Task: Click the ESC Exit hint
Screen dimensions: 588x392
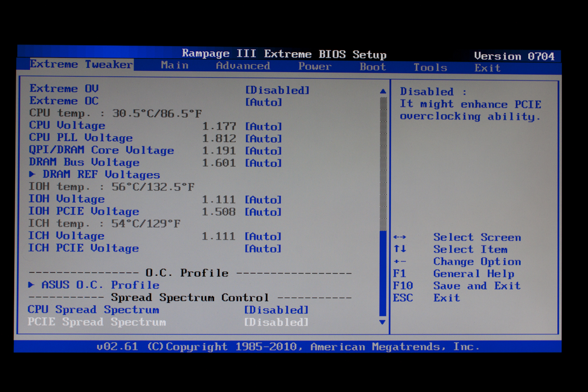Action: (x=426, y=298)
